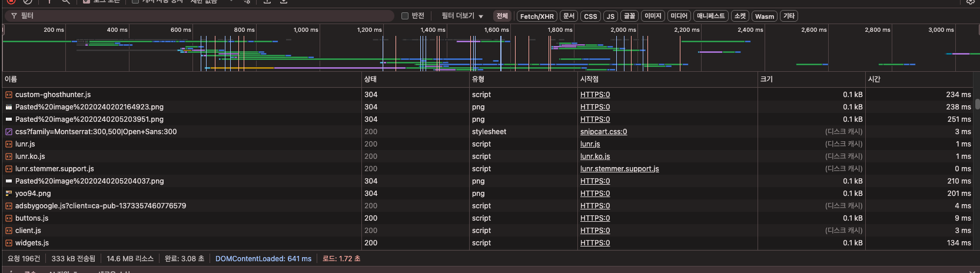The width and height of the screenshot is (980, 273).
Task: Click the 234 ms time value
Action: coord(958,95)
